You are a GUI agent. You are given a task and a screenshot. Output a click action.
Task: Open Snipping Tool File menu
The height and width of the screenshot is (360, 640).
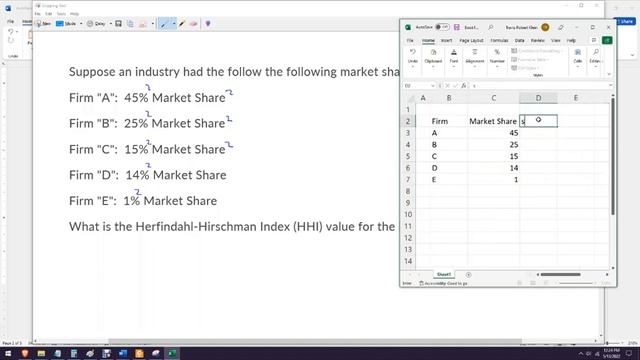38,14
